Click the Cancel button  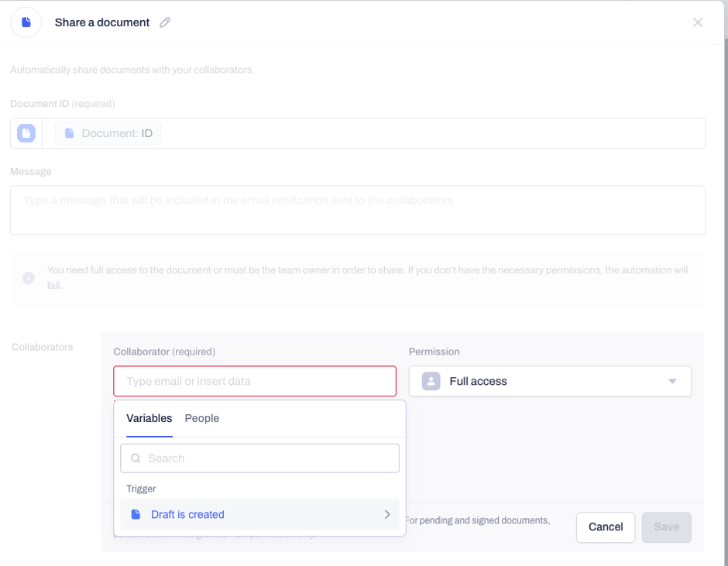tap(606, 527)
